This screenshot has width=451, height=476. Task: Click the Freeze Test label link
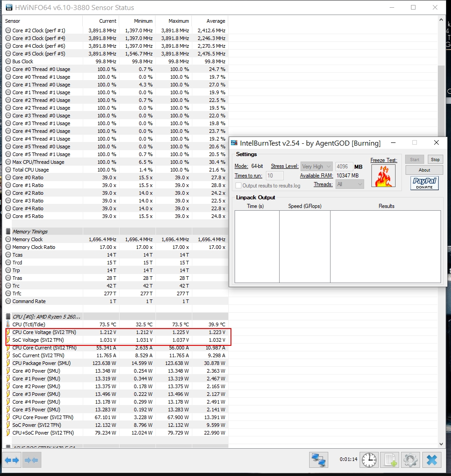pos(384,160)
